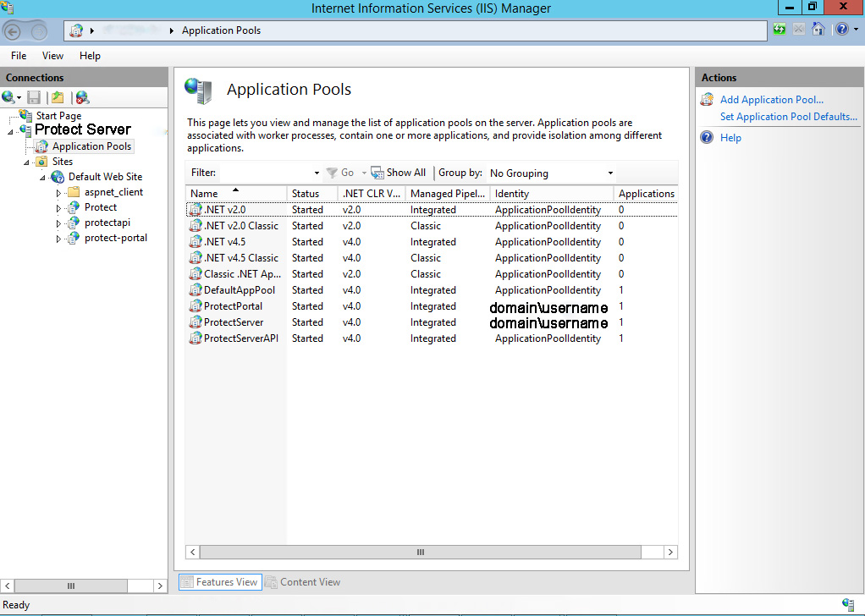Sort by the Status column header
Viewport: 865px width, 616px height.
point(312,194)
